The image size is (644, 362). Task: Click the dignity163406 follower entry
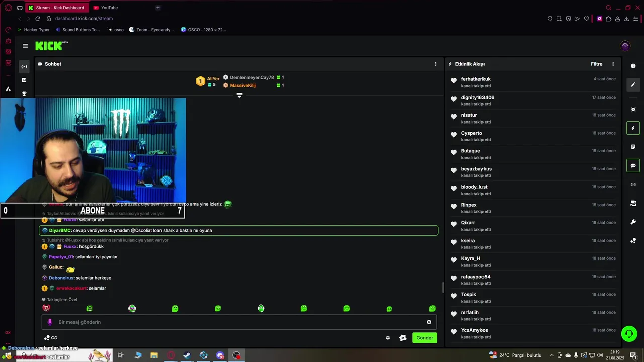(x=533, y=100)
